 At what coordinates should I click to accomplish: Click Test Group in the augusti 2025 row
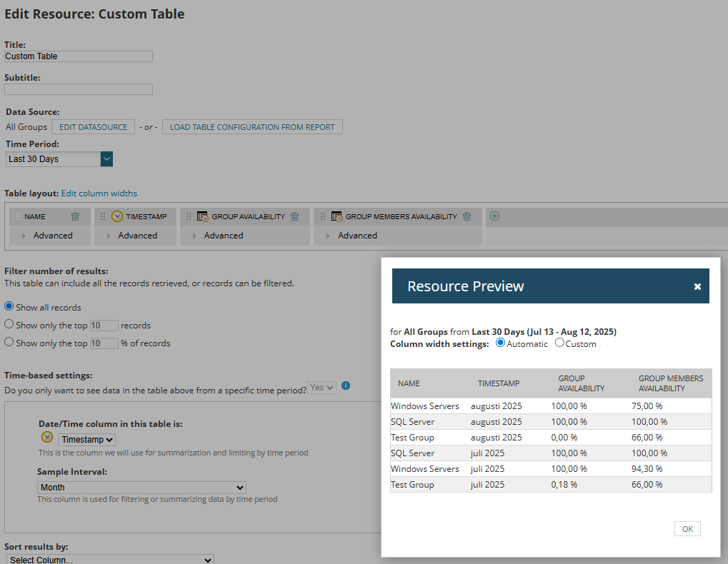(412, 438)
